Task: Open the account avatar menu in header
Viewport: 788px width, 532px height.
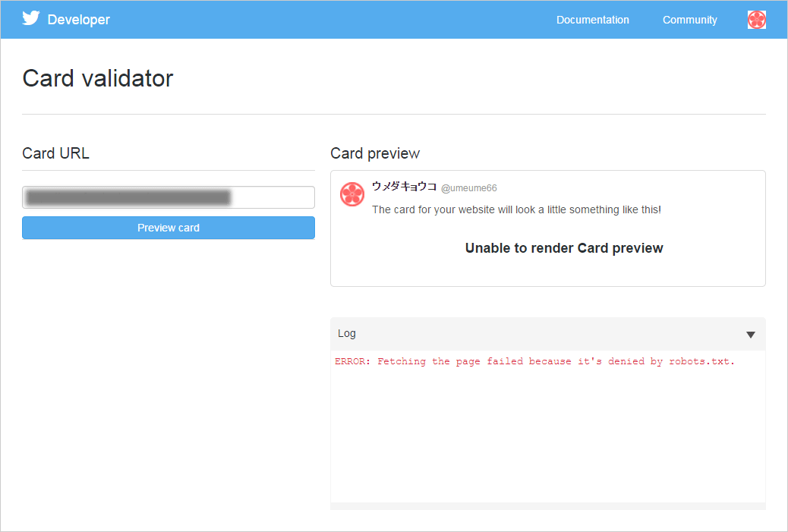Action: point(756,20)
